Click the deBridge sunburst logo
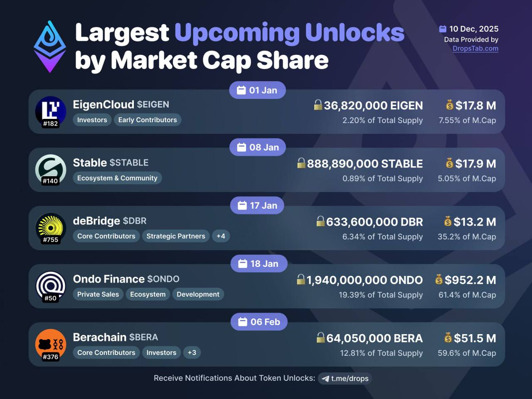 tap(51, 227)
